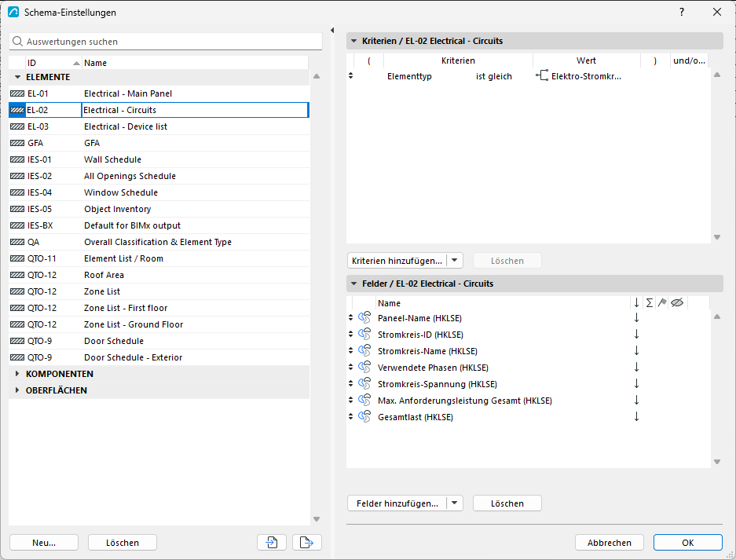Expand the OBERFLÄCHEN group

pos(17,390)
